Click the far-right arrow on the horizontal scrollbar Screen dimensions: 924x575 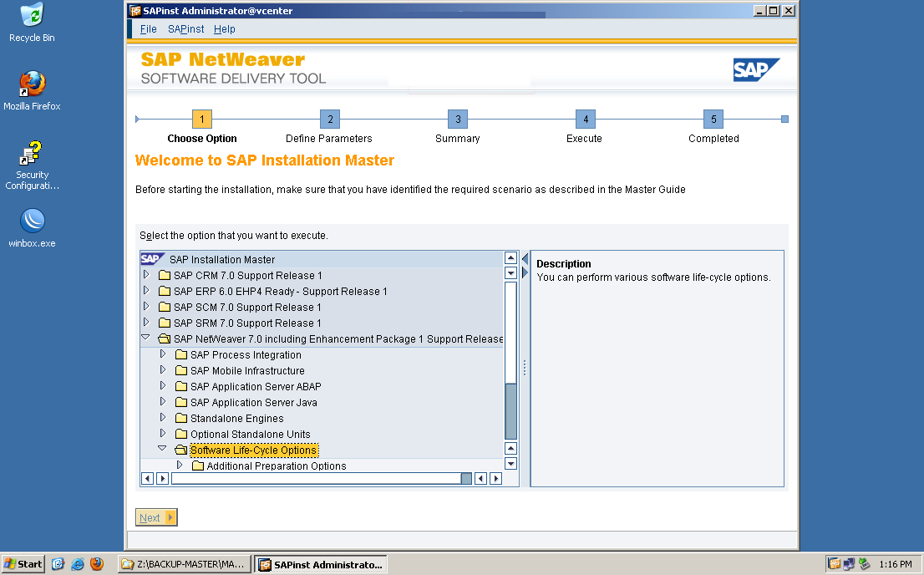(496, 478)
